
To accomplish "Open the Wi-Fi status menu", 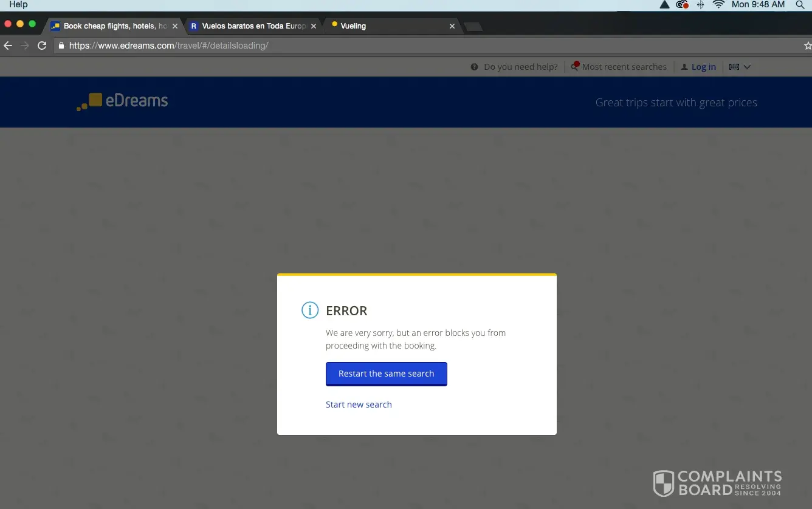I will click(718, 5).
